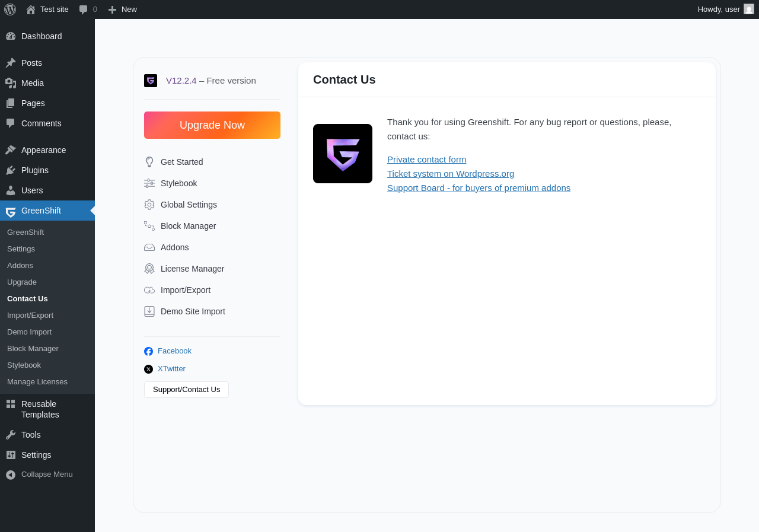Click the Reusable Templates grid icon
This screenshot has width=759, height=532.
point(11,404)
